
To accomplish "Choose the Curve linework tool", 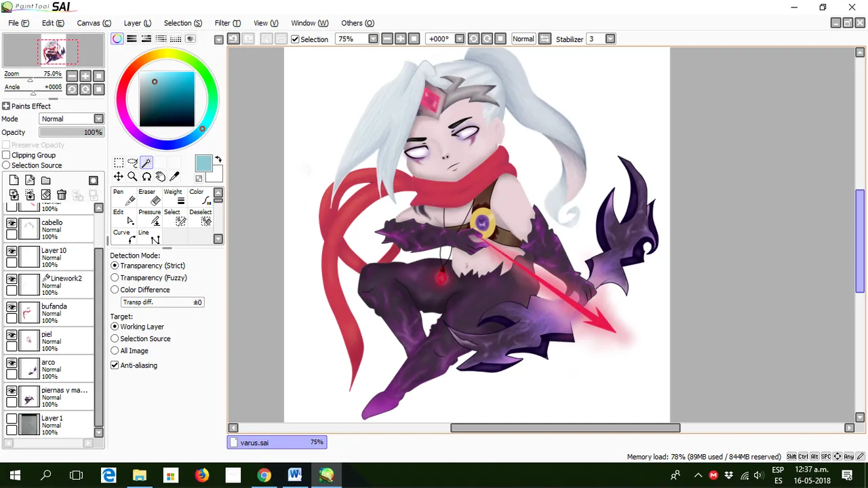I will pos(124,237).
